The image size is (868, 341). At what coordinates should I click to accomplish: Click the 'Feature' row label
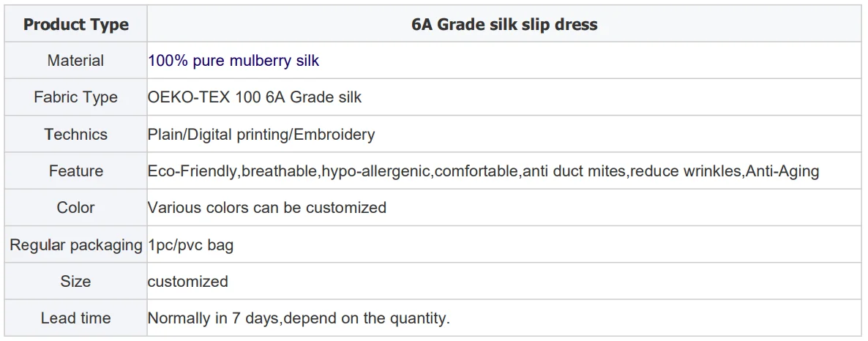tap(75, 171)
